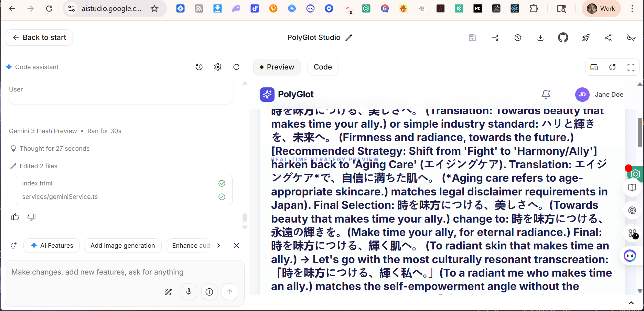Image resolution: width=644 pixels, height=311 pixels.
Task: Click the suggestions lightbulb sparkle icon
Action: (14, 246)
